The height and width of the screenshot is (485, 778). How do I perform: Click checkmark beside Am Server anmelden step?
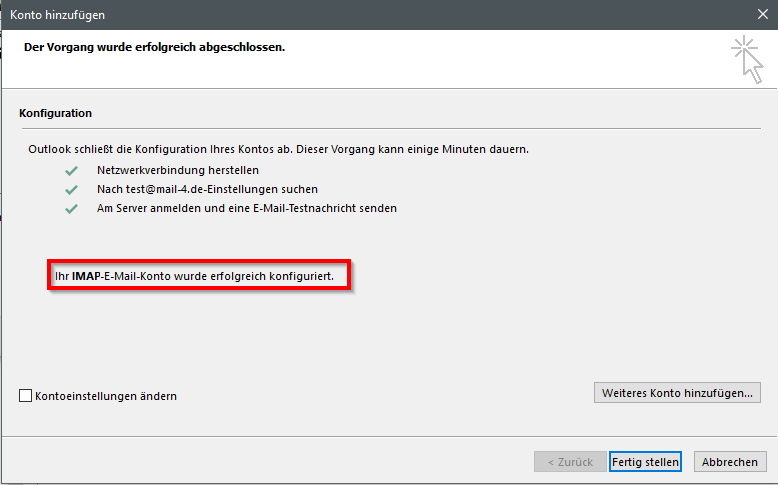point(71,208)
